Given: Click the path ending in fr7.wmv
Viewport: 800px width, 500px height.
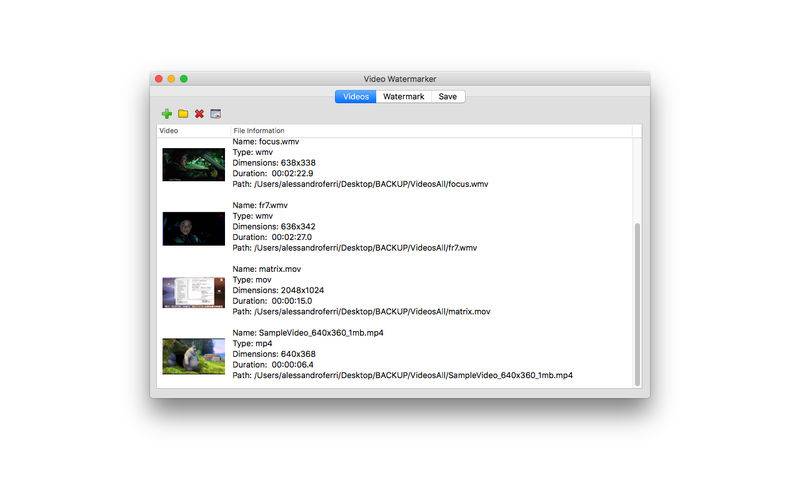Looking at the screenshot, I should click(x=355, y=248).
